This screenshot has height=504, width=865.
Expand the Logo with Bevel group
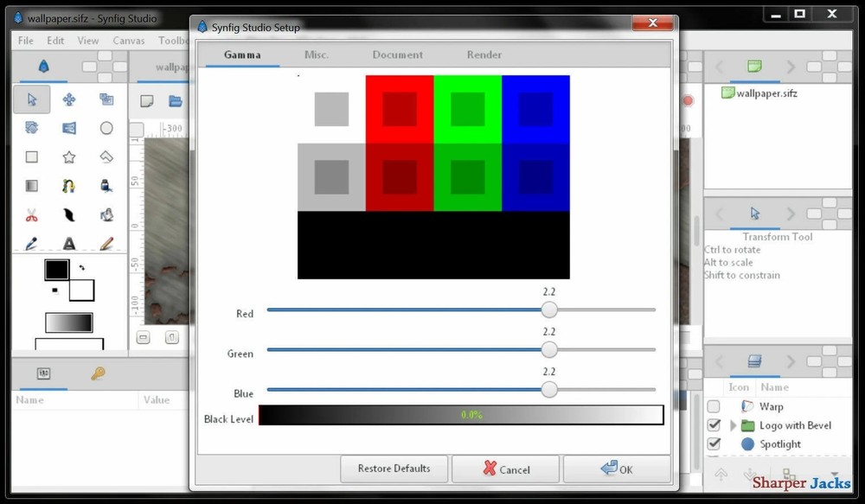pyautogui.click(x=734, y=425)
